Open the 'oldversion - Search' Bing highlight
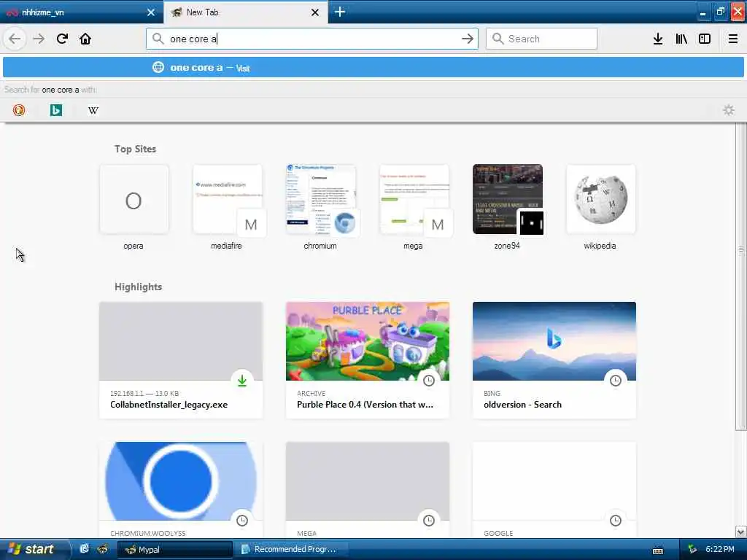Viewport: 747px width, 560px height. [x=554, y=360]
